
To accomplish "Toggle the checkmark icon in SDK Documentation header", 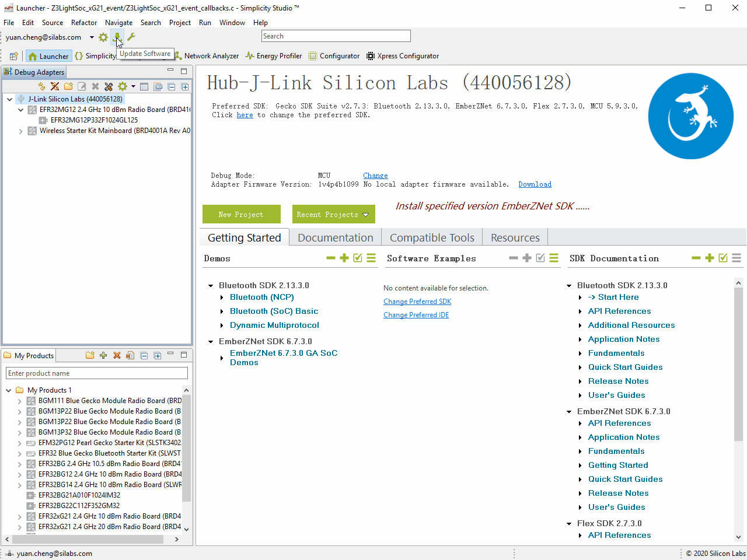I will tap(723, 258).
